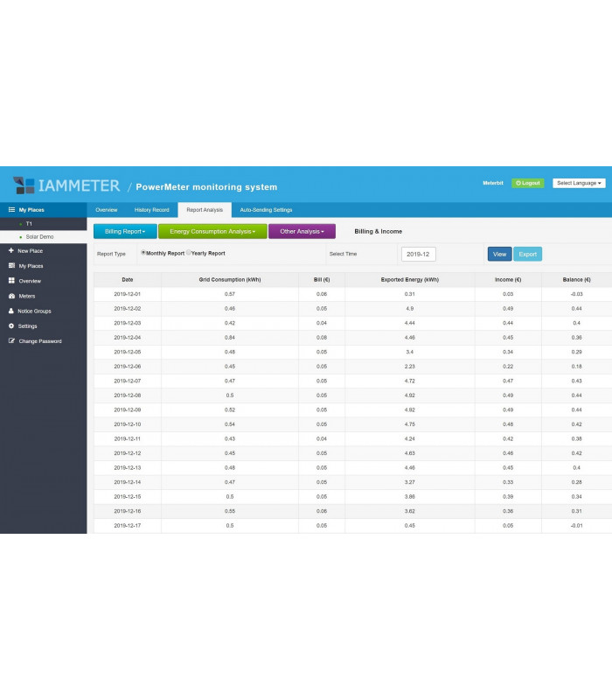Click the list icon in My Places header
This screenshot has height=700, width=612.
pyautogui.click(x=11, y=210)
